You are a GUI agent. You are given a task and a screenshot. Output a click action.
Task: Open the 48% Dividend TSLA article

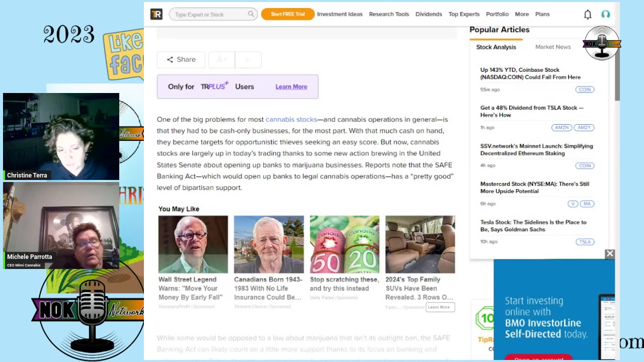pos(532,111)
